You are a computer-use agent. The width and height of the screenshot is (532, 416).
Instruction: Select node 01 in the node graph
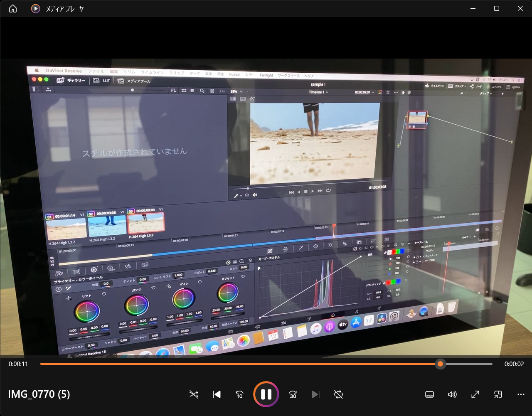point(417,120)
